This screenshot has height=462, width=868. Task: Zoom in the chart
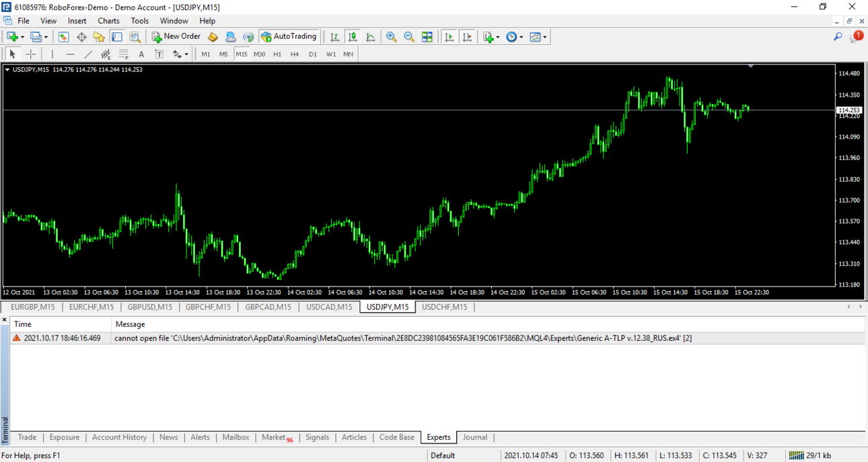point(391,37)
